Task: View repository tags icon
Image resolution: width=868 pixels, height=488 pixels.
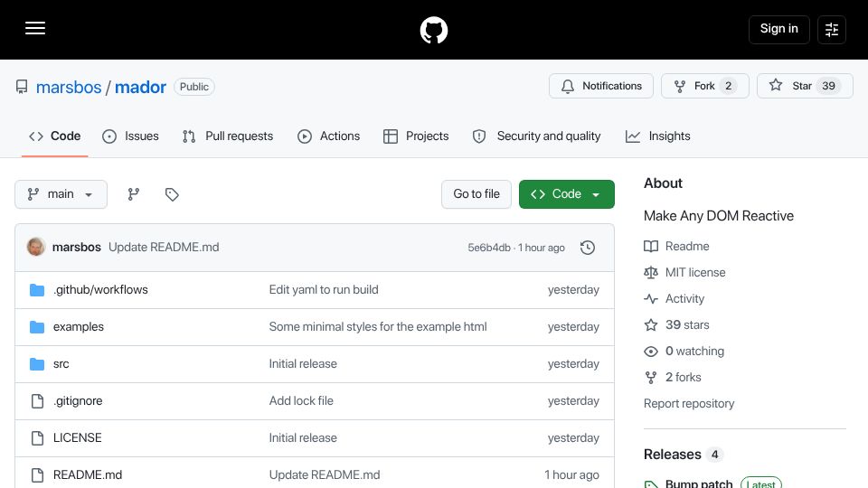Action: coord(172,194)
